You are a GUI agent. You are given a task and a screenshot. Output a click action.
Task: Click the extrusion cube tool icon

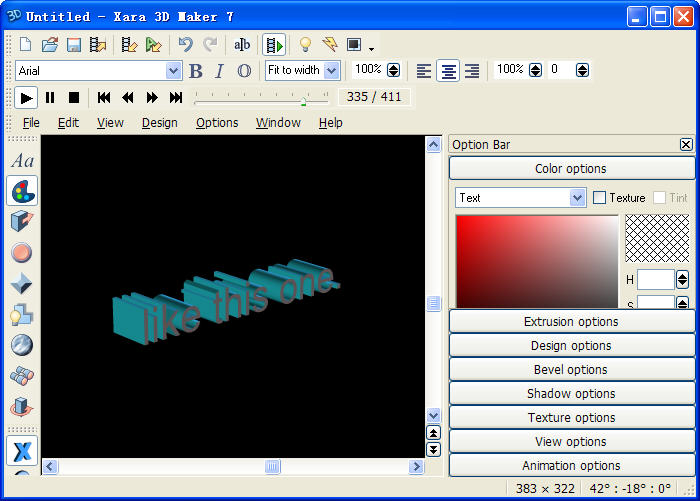tap(22, 222)
